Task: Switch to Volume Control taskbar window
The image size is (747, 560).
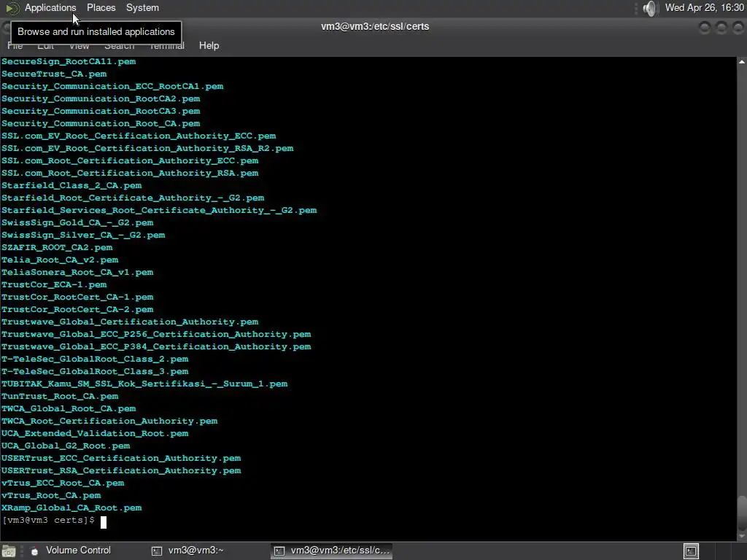Action: (71, 551)
